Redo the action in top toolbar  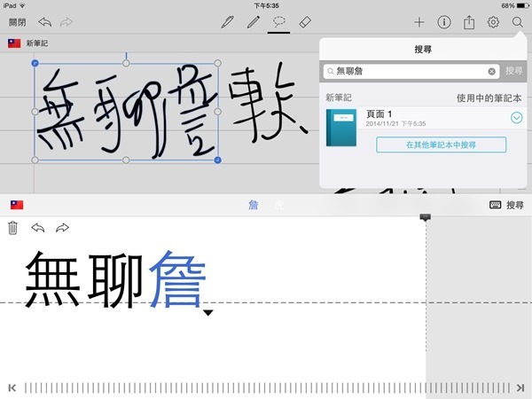click(x=66, y=22)
